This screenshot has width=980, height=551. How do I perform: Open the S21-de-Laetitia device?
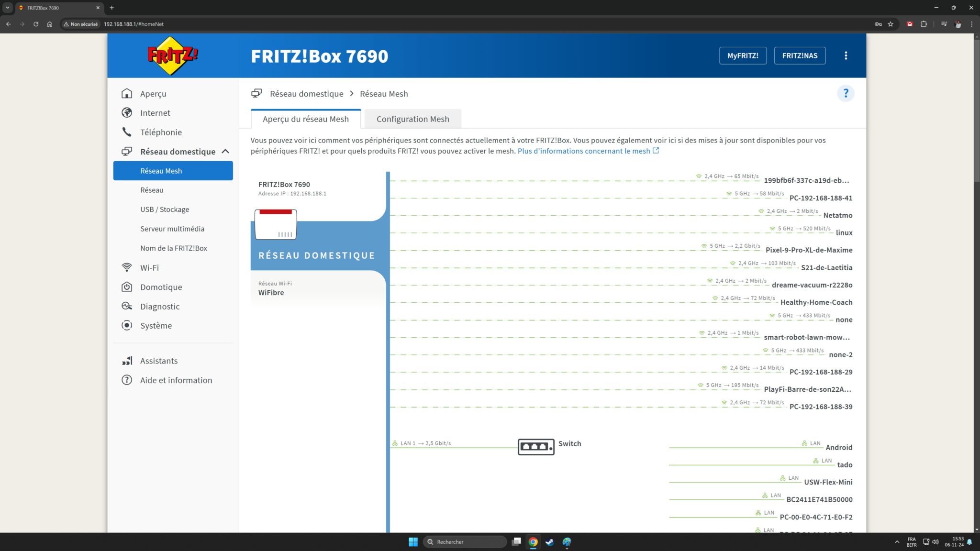click(x=826, y=267)
